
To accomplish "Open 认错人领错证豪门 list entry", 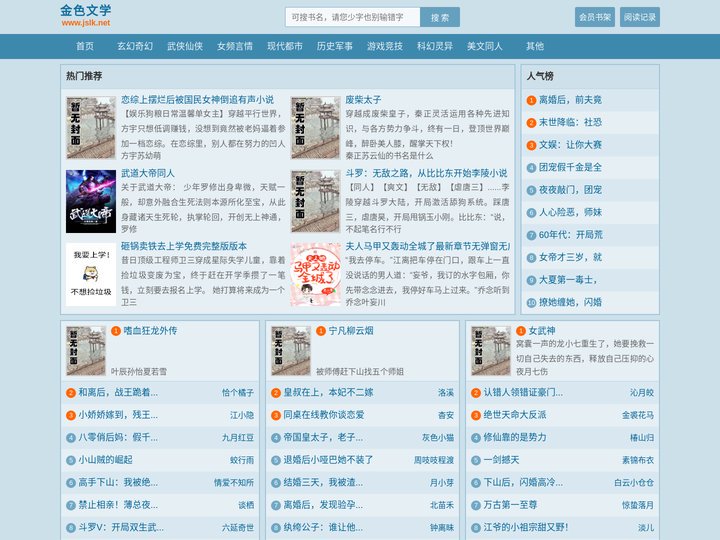I will [x=523, y=392].
